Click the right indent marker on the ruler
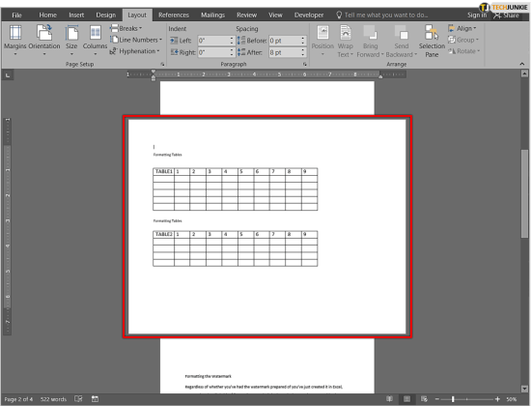This screenshot has width=532, height=406. coord(380,76)
